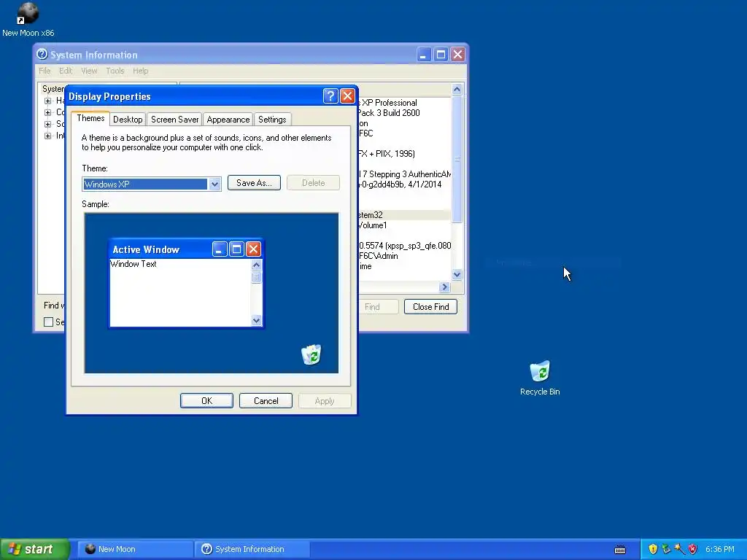Click the on-screen keyboard taskbar icon
Screen dimensions: 747x560
620,550
